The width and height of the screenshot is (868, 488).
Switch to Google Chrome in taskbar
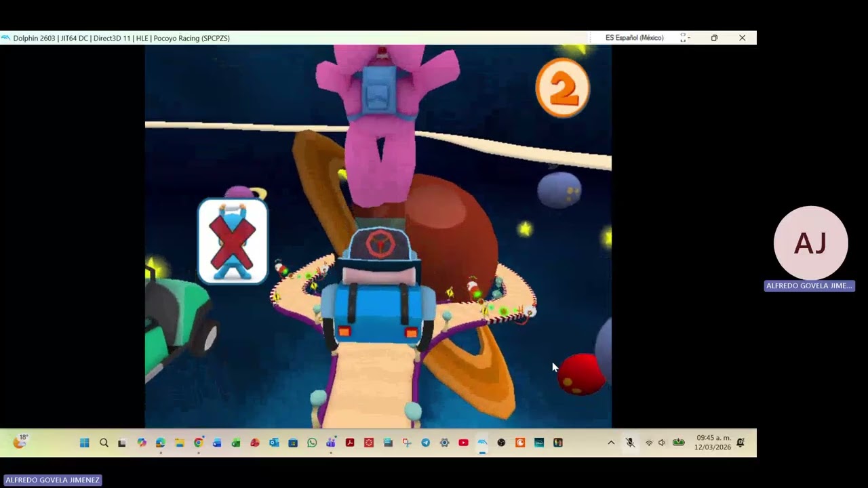(x=198, y=443)
